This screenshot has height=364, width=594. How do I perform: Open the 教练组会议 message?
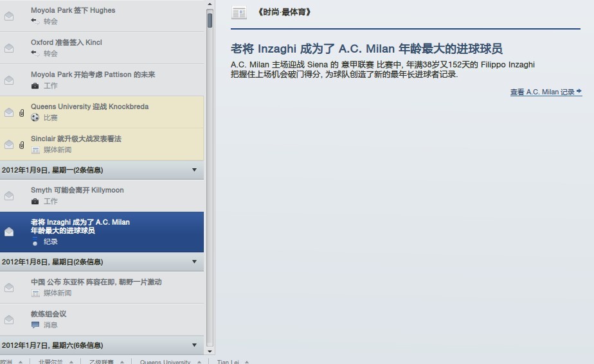(x=102, y=320)
